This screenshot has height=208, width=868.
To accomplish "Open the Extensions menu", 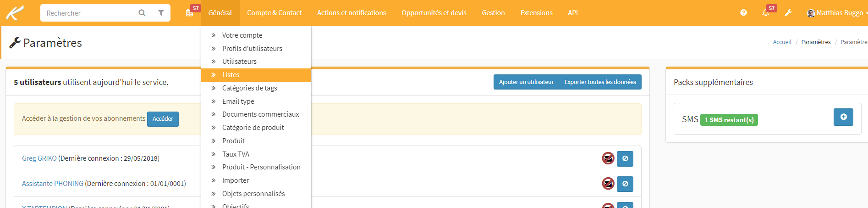I will pyautogui.click(x=537, y=13).
